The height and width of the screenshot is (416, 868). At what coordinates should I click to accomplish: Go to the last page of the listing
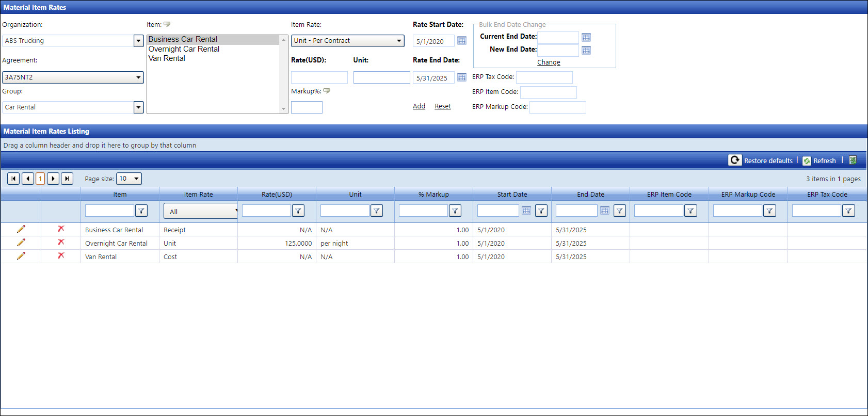click(x=67, y=179)
